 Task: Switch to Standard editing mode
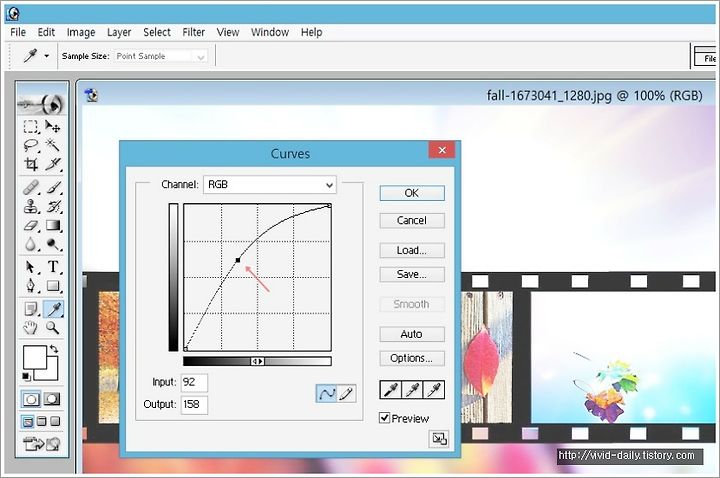click(31, 399)
